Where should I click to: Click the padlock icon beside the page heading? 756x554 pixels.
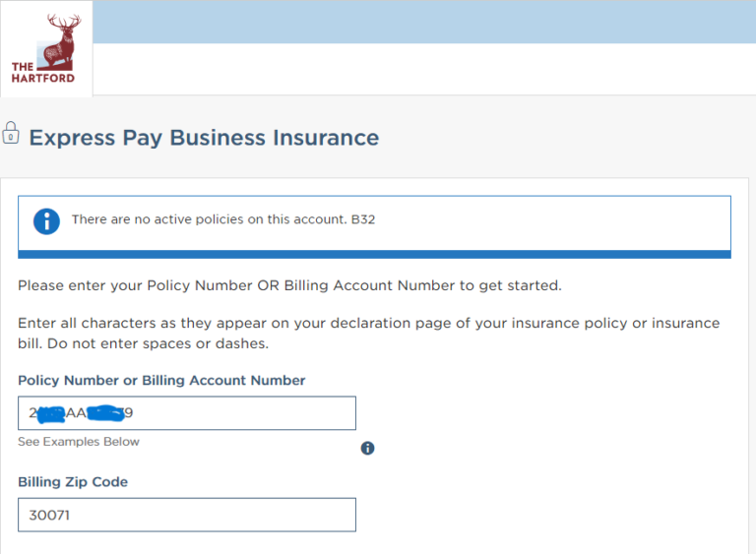click(x=11, y=133)
